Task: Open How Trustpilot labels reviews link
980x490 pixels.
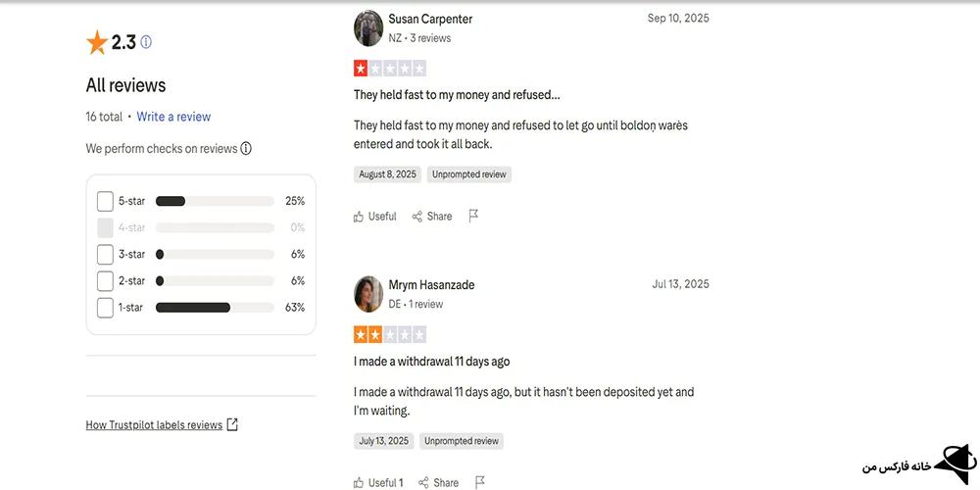Action: (154, 425)
